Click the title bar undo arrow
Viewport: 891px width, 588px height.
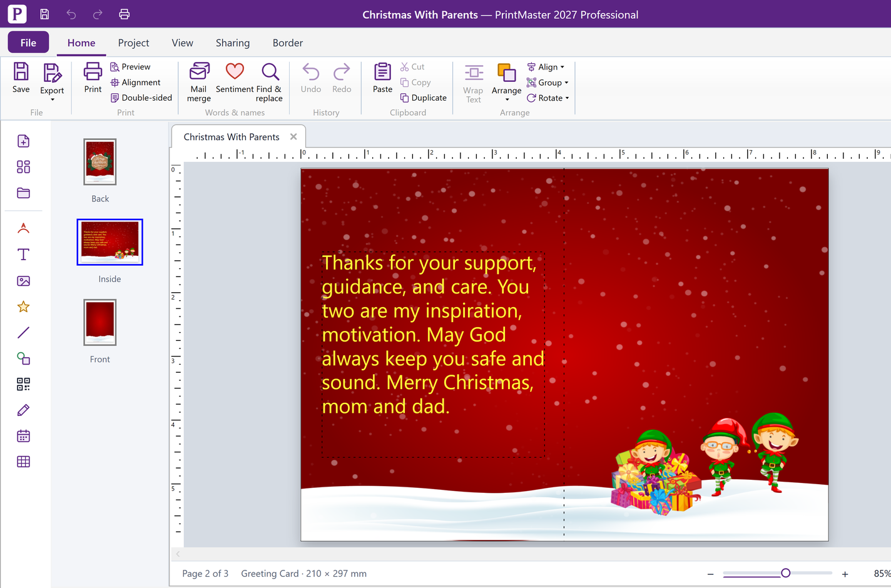coord(71,14)
